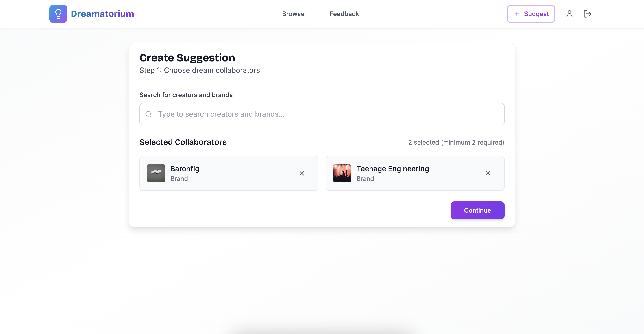644x334 pixels.
Task: Click the Baronfig brand thumbnail
Action: click(156, 173)
